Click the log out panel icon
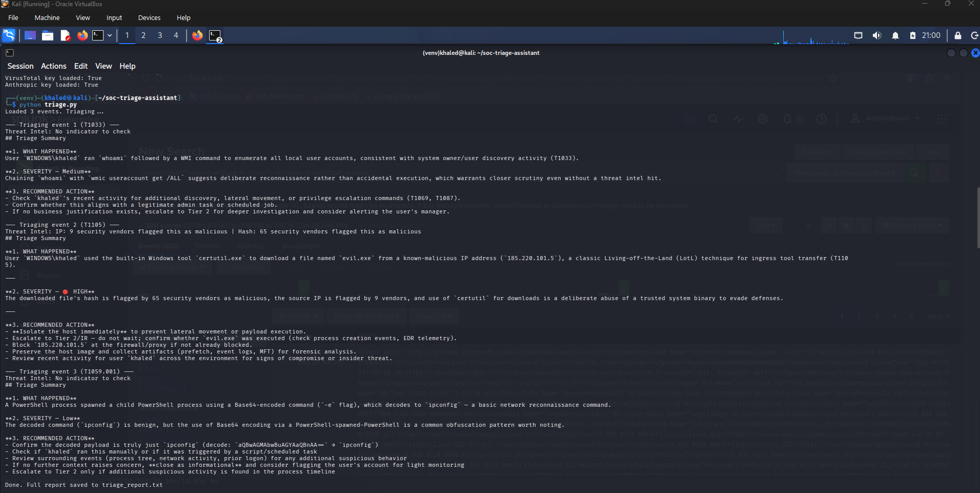The image size is (980, 493). pos(974,35)
